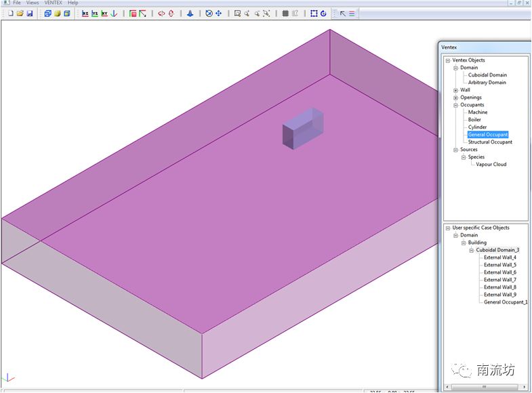Toggle the grid display icon
Viewport: 532px width, 393px height.
(x=285, y=14)
